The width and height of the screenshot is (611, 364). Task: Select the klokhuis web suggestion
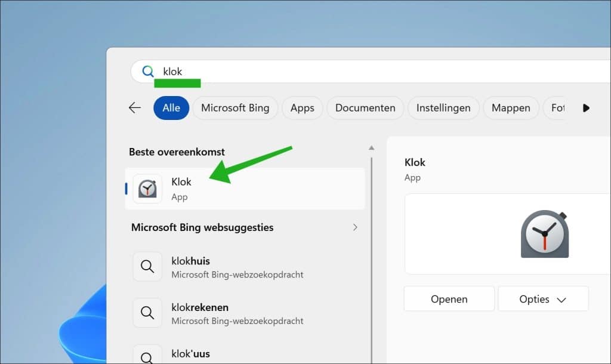click(x=245, y=267)
